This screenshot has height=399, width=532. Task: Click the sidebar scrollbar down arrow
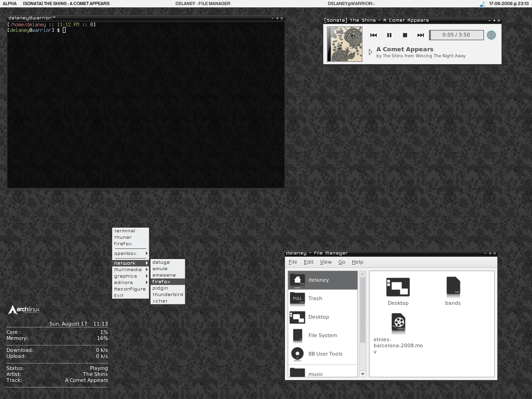(x=363, y=374)
